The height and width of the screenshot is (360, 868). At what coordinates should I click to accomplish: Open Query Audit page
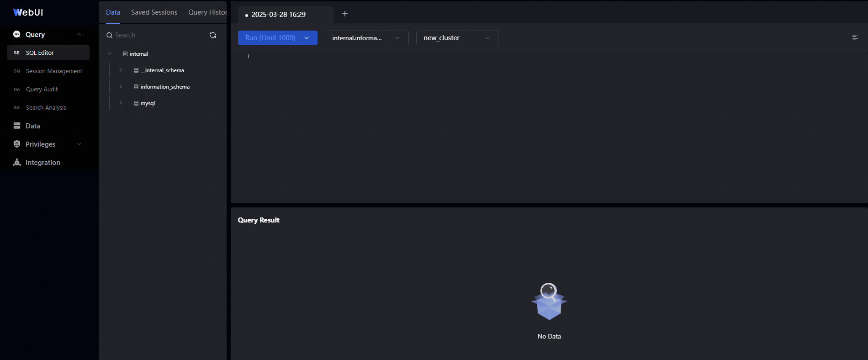(48, 89)
